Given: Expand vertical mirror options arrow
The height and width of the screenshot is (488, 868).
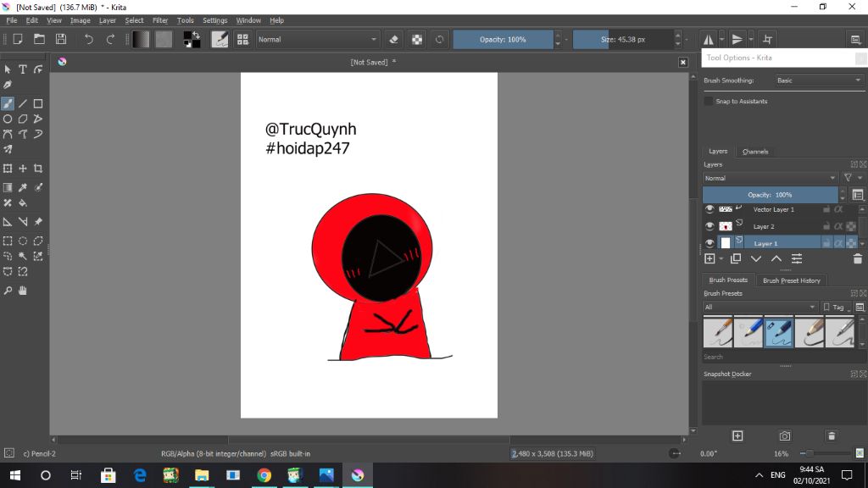Looking at the screenshot, I should (x=751, y=39).
